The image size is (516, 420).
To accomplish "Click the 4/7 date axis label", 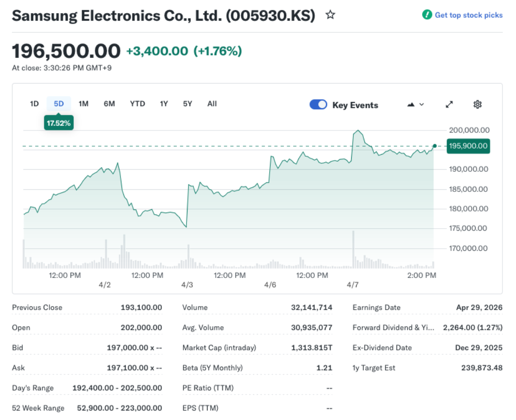I will [x=352, y=285].
